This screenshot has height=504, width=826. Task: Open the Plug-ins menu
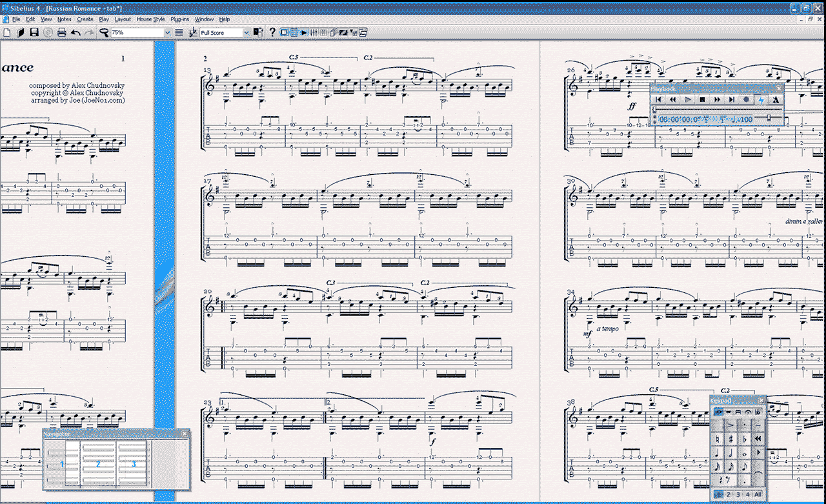[x=180, y=19]
